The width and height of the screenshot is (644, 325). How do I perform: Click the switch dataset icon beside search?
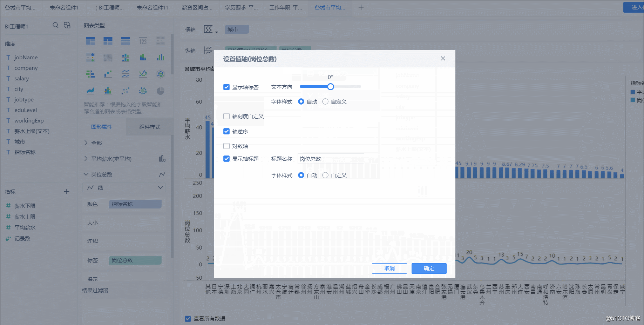coord(67,25)
